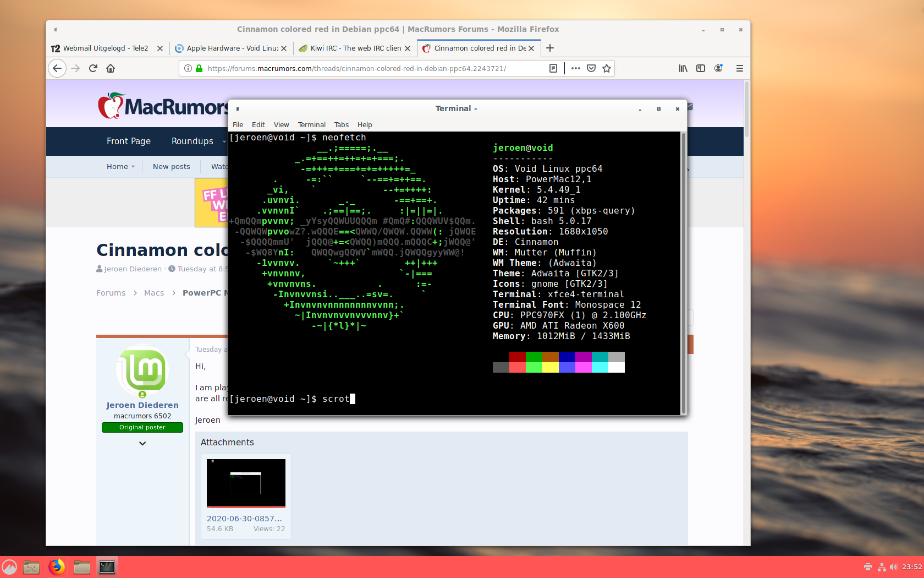
Task: Open Cinnamon menu launcher in panel
Action: [x=9, y=567]
